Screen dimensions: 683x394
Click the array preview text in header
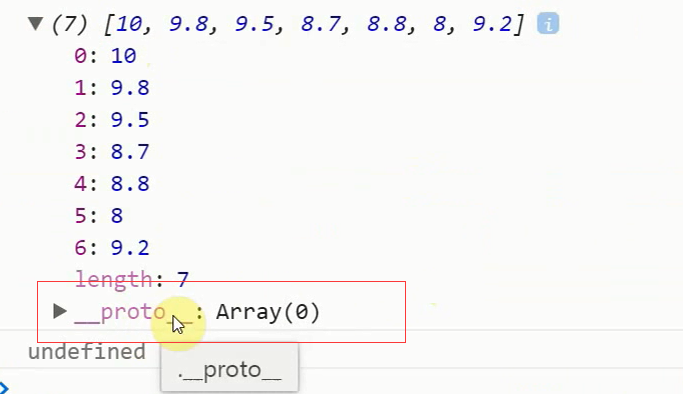tap(314, 24)
